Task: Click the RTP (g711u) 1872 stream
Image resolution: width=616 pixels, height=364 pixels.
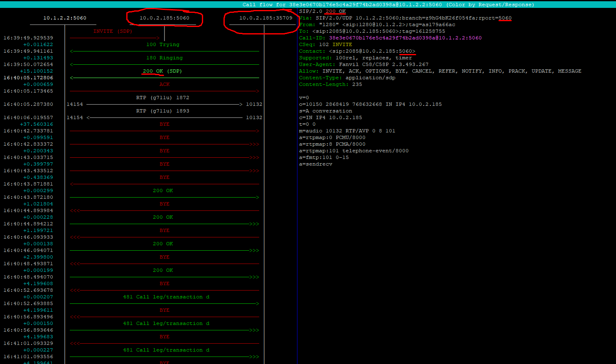Action: tap(162, 98)
